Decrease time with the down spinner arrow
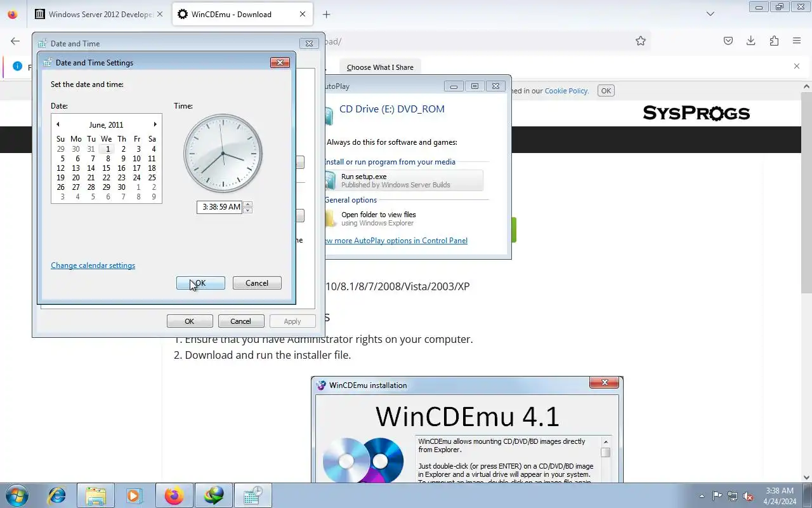Viewport: 812px width, 508px height. 247,210
